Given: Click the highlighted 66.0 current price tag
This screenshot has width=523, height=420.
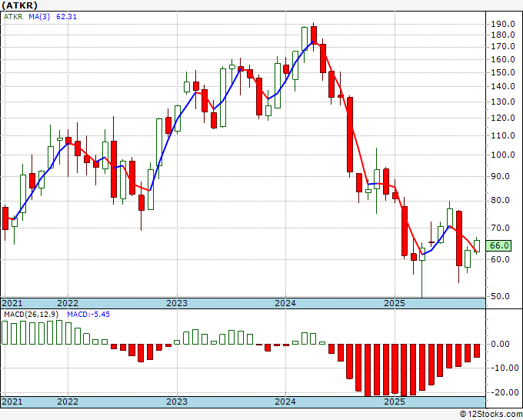Looking at the screenshot, I should tap(498, 245).
